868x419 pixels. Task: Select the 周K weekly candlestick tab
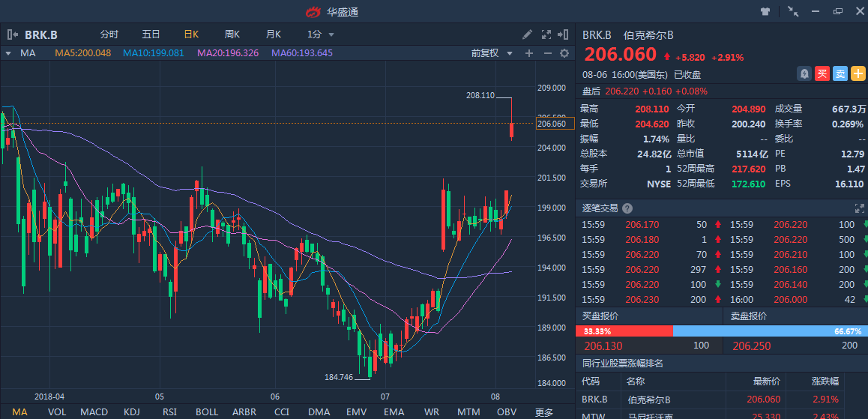click(232, 34)
